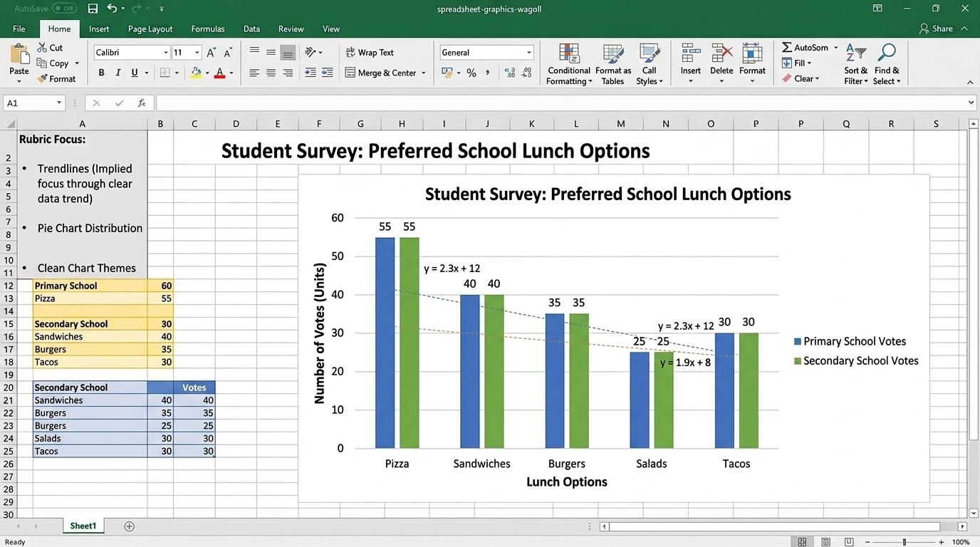This screenshot has height=547, width=980.
Task: Switch to Page Layout view in status bar
Action: coord(825,542)
